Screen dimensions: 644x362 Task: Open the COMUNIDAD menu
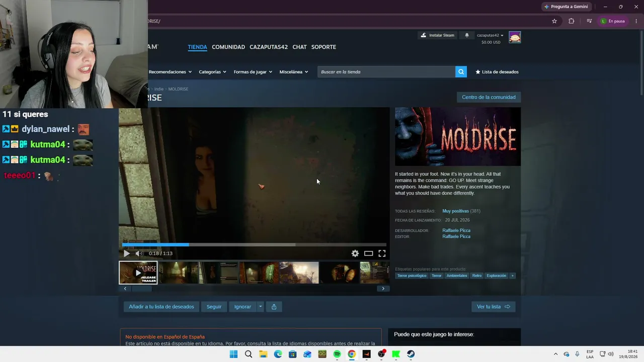228,47
